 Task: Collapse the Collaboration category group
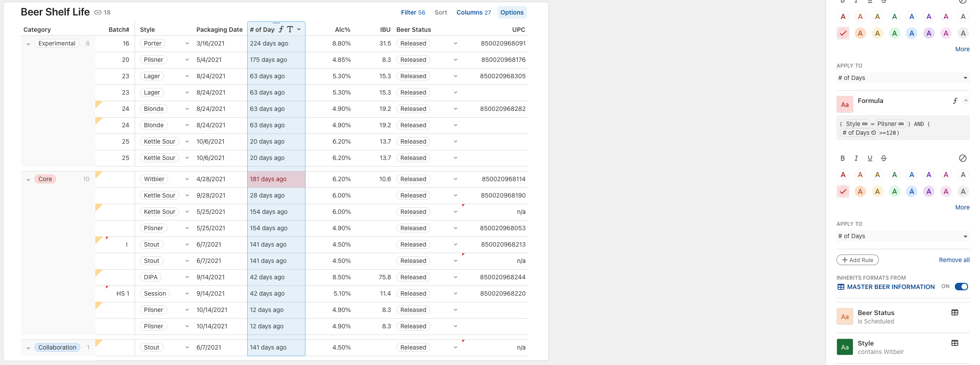tap(28, 348)
